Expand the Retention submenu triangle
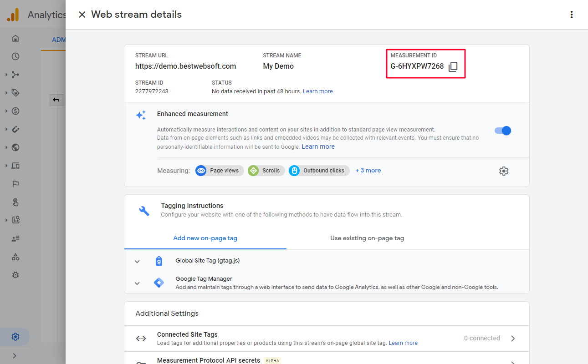 (x=6, y=129)
